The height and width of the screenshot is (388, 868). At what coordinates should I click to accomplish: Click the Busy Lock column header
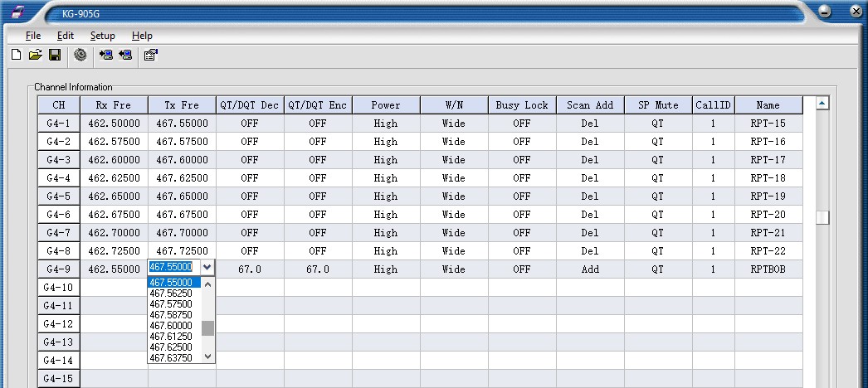point(522,105)
